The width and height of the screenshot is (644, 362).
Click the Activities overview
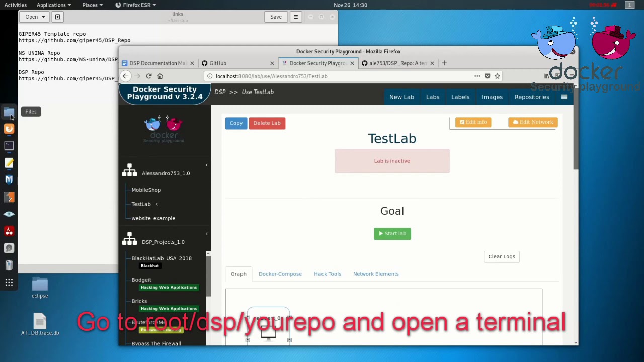15,5
